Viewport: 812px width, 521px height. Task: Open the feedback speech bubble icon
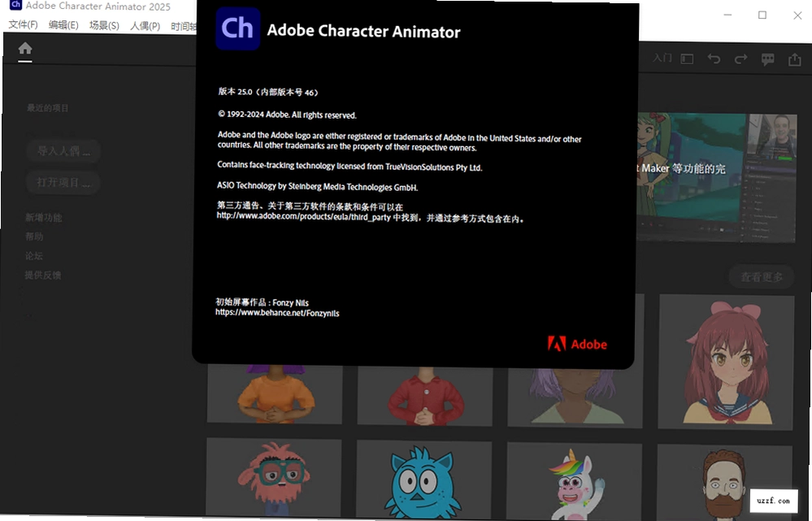click(x=768, y=59)
